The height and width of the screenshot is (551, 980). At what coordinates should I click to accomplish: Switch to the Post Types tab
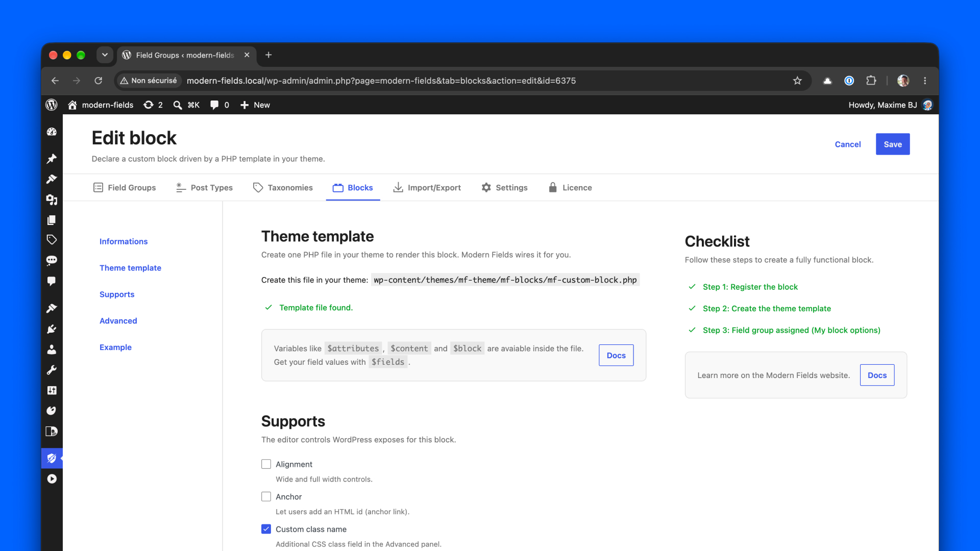click(204, 188)
